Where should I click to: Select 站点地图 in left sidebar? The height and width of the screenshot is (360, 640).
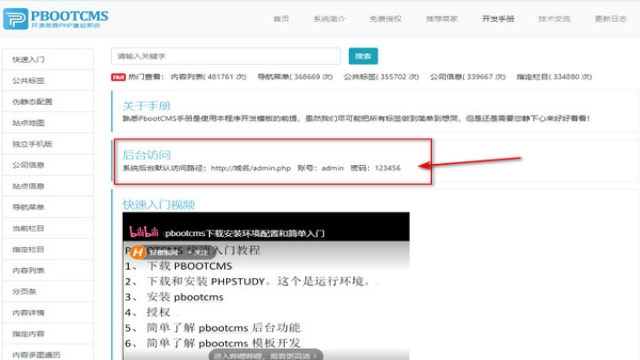(48, 123)
